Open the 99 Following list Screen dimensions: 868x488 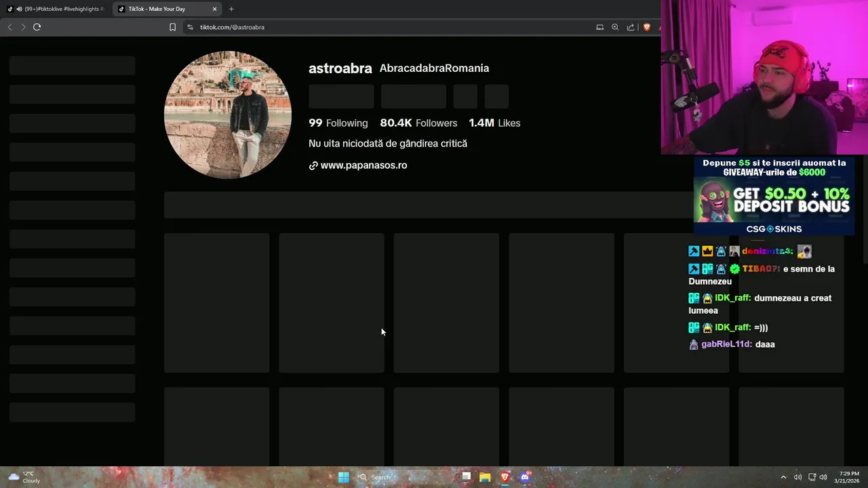coord(338,123)
